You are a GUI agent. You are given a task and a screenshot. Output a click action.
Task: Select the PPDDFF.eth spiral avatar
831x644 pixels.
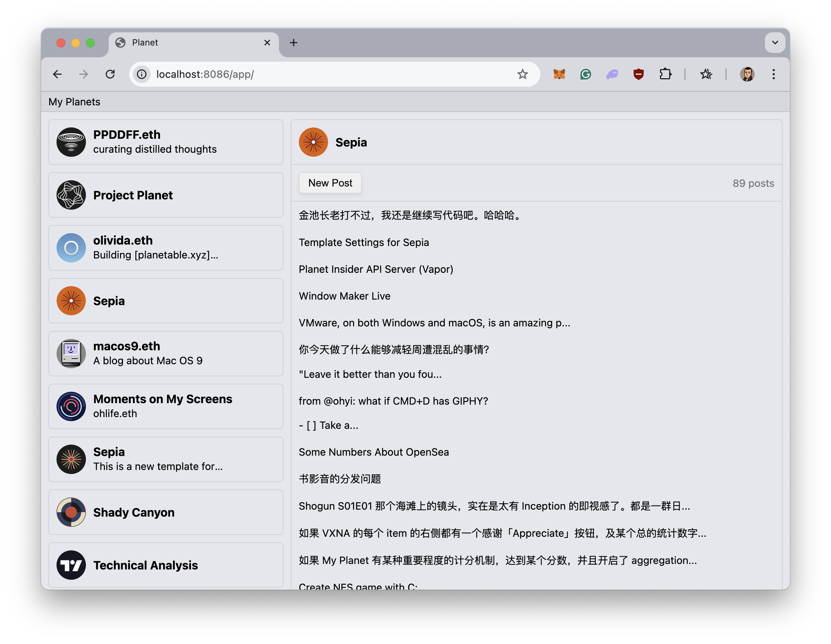coord(71,142)
